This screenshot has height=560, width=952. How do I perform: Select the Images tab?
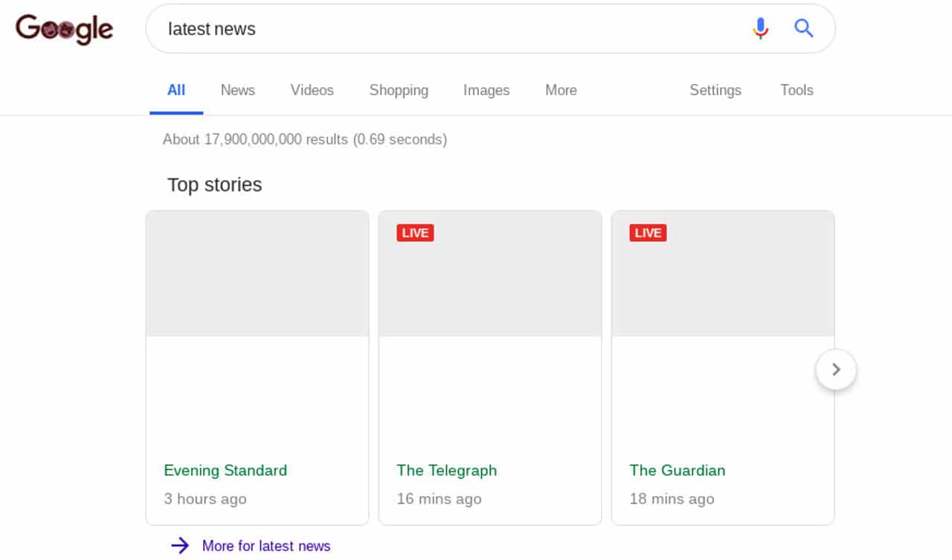click(x=486, y=90)
